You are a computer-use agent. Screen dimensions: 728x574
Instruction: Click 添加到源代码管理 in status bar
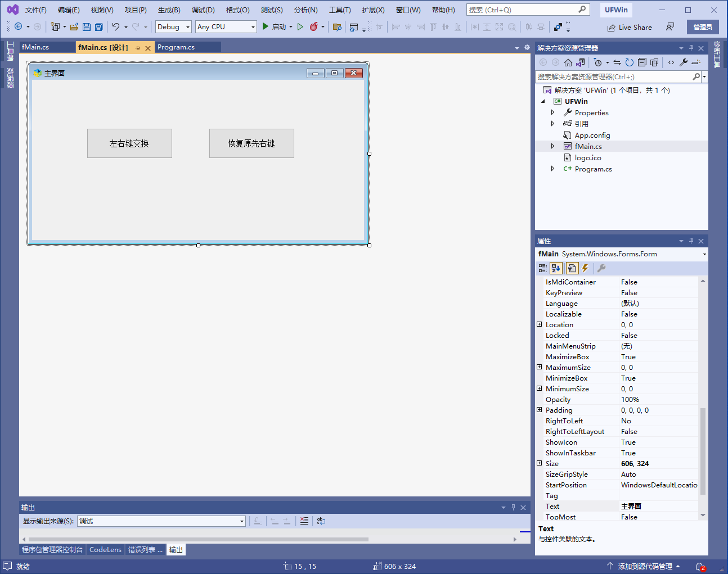coord(644,566)
